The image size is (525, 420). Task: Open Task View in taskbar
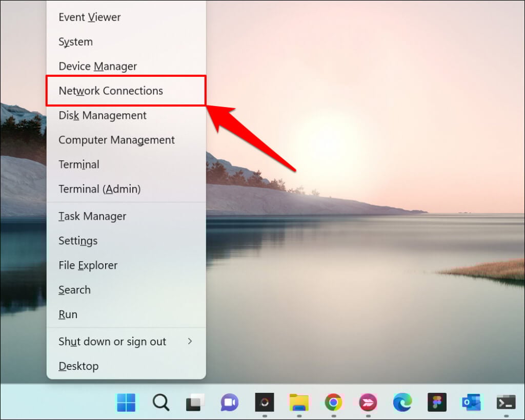195,402
